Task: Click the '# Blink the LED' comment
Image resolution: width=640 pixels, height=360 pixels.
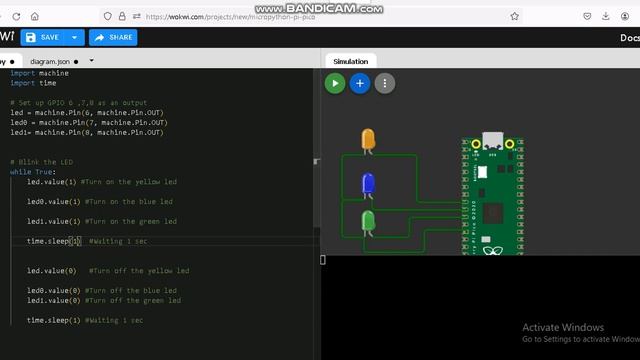Action: pos(42,162)
